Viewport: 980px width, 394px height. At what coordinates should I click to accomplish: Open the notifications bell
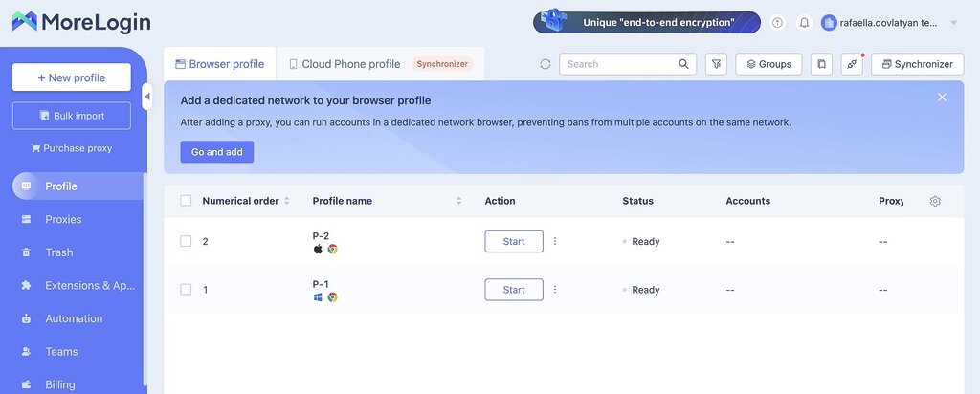pyautogui.click(x=804, y=23)
